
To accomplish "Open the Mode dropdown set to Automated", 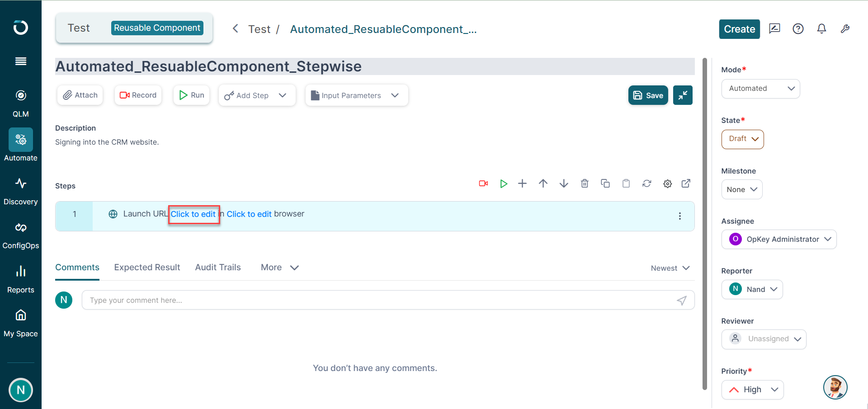I will tap(761, 89).
